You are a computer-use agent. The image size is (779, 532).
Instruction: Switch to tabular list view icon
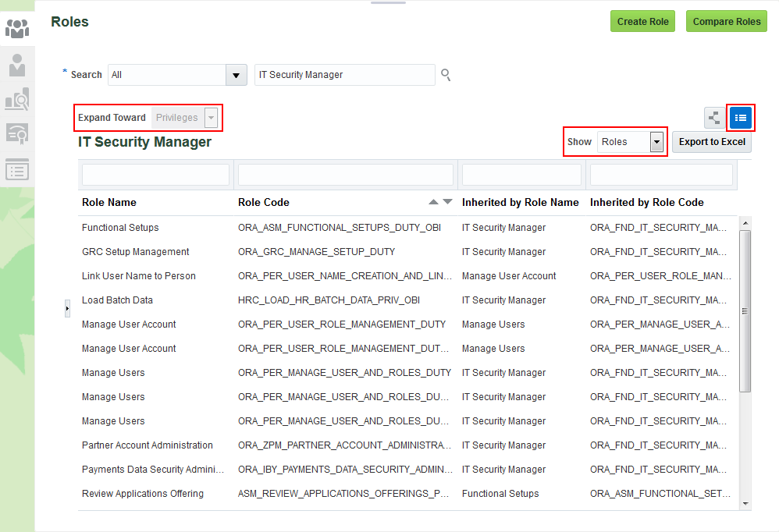click(741, 118)
